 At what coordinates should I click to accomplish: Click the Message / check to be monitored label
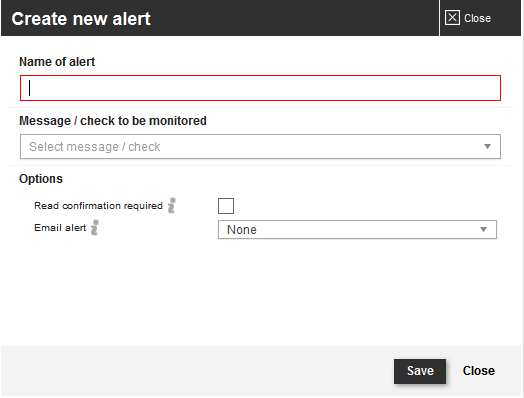pos(113,121)
